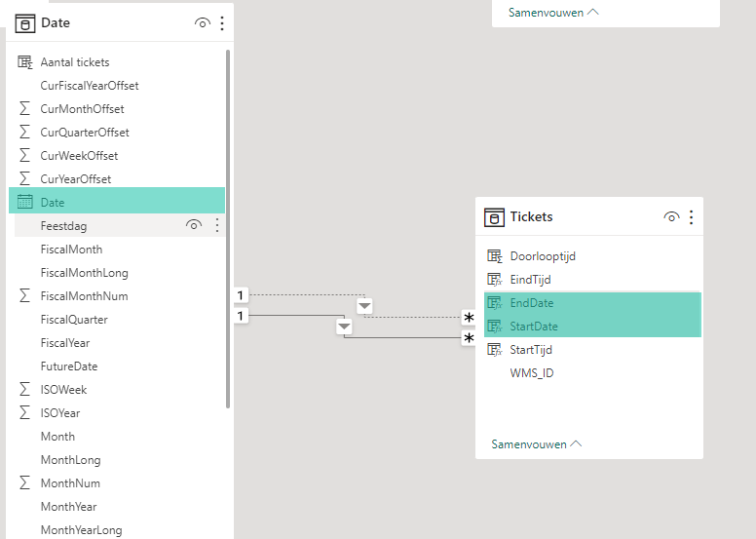Screen dimensions: 756x539
Task: Click calculated column icon of EindTijd
Action: (x=495, y=280)
